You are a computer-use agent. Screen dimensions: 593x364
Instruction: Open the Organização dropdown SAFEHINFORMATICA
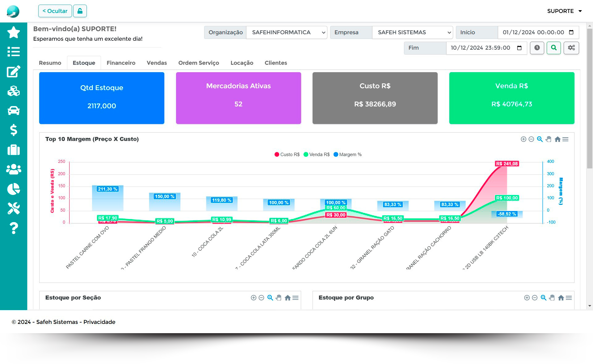pos(287,32)
